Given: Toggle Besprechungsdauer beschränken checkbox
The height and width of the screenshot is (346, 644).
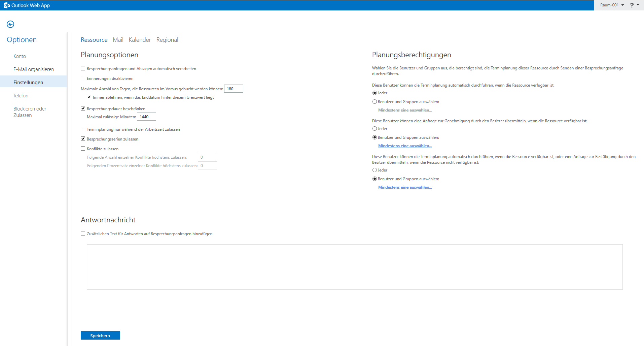Looking at the screenshot, I should [x=83, y=108].
